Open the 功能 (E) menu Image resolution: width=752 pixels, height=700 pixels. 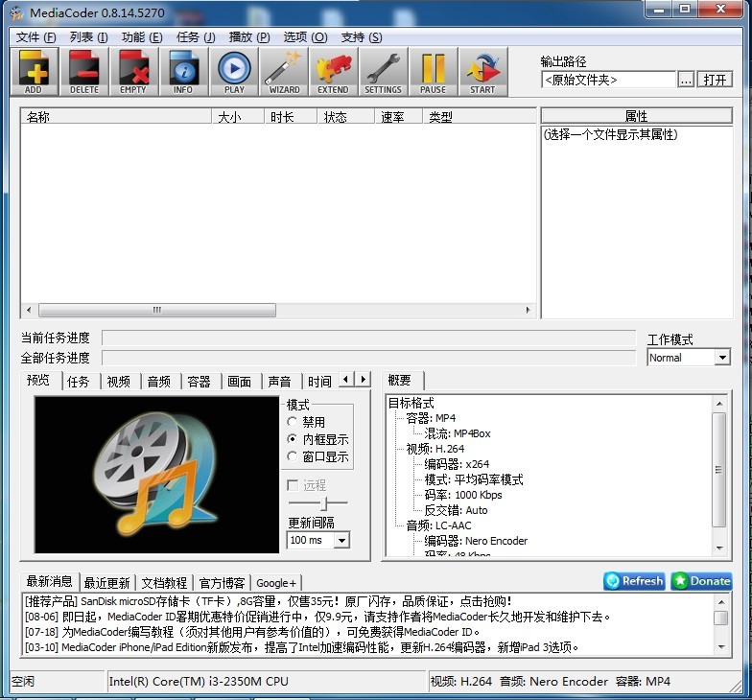pyautogui.click(x=141, y=37)
